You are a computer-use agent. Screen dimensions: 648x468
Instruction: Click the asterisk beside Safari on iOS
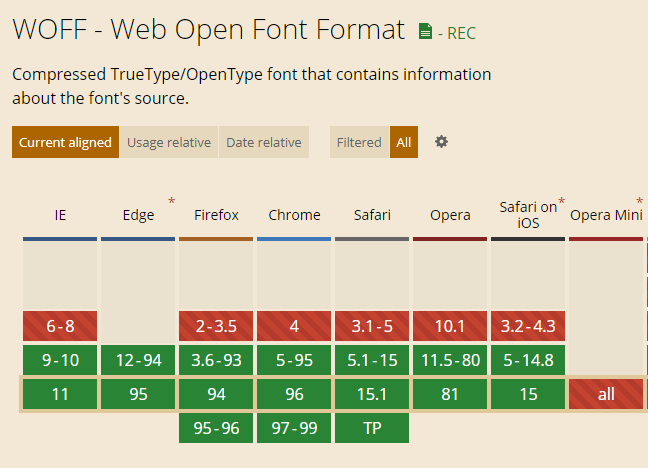(561, 201)
